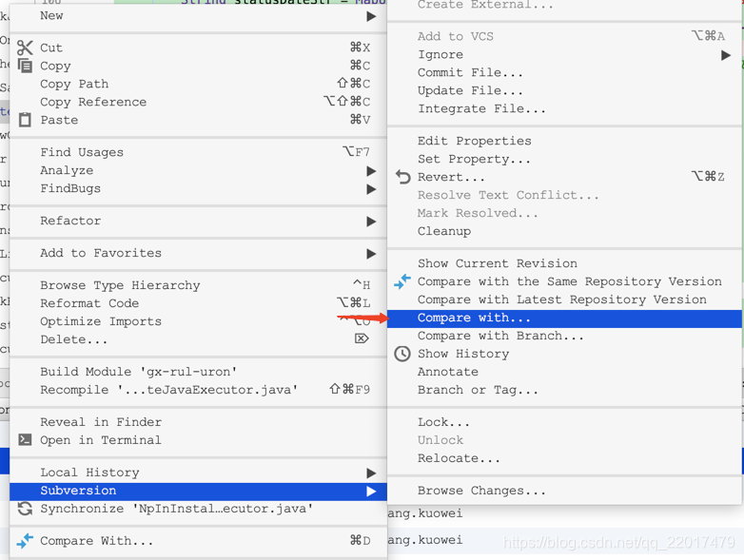
Task: Expand the New submenu arrow
Action: (x=371, y=16)
